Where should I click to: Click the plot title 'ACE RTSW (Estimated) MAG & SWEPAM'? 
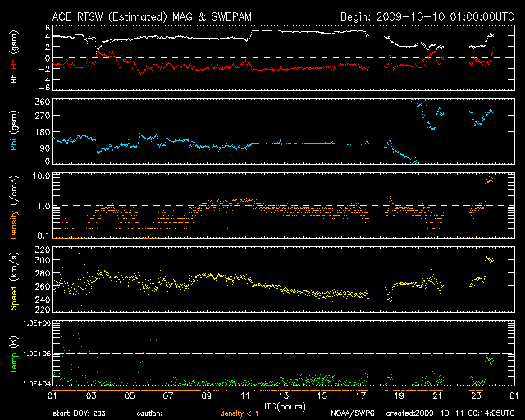(152, 16)
